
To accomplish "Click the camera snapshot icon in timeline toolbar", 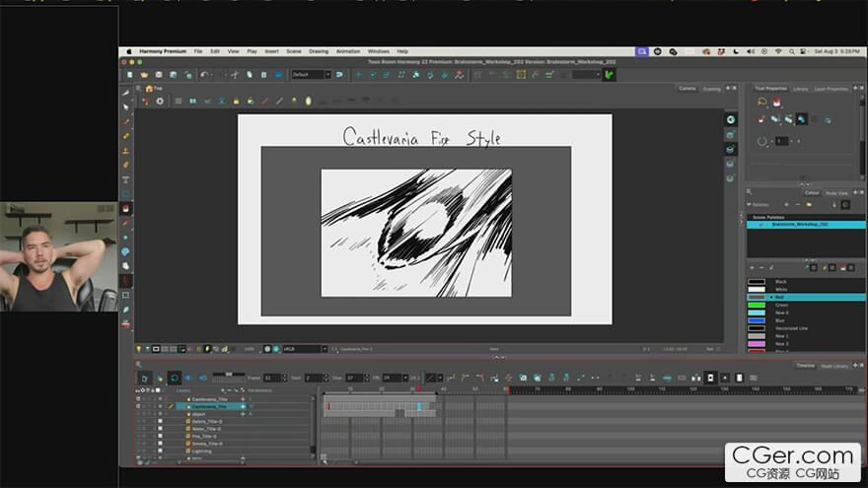I will (x=523, y=378).
